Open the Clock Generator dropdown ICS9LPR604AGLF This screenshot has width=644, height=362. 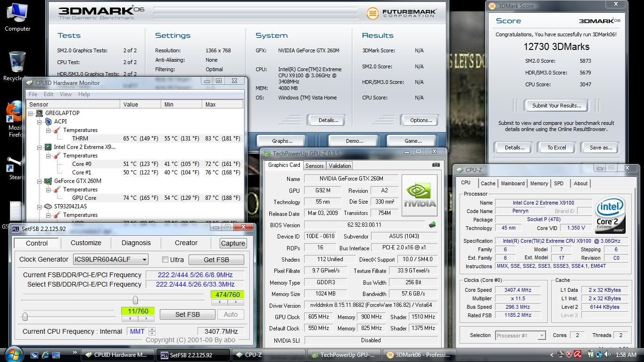click(111, 259)
